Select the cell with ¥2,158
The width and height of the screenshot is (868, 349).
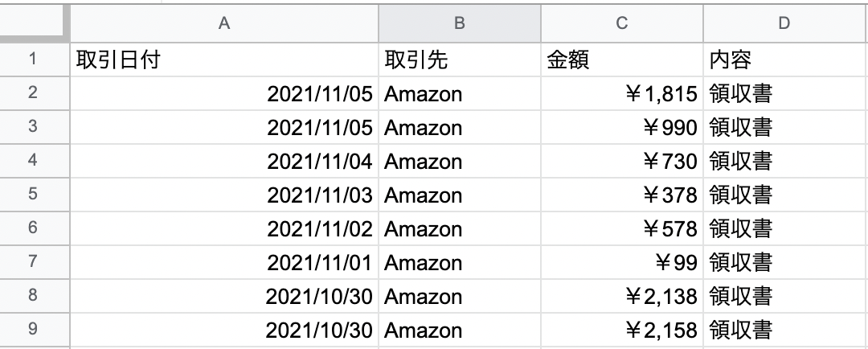point(621,331)
